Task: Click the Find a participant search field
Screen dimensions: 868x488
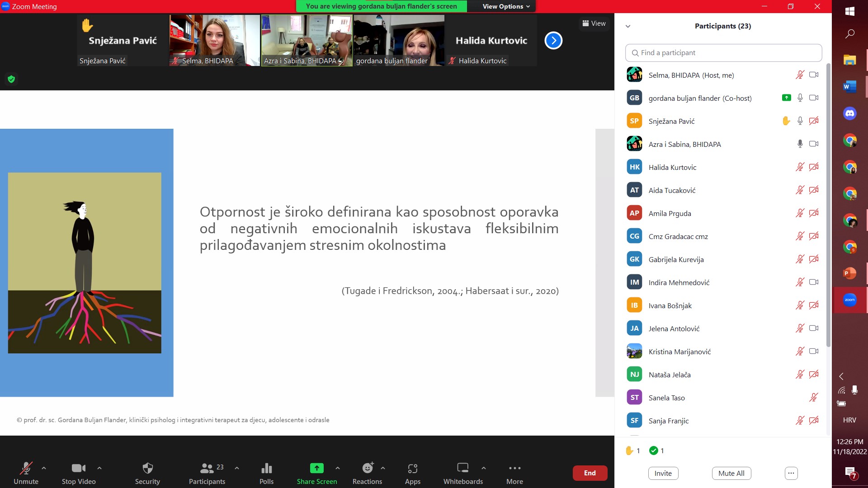Action: (x=723, y=53)
